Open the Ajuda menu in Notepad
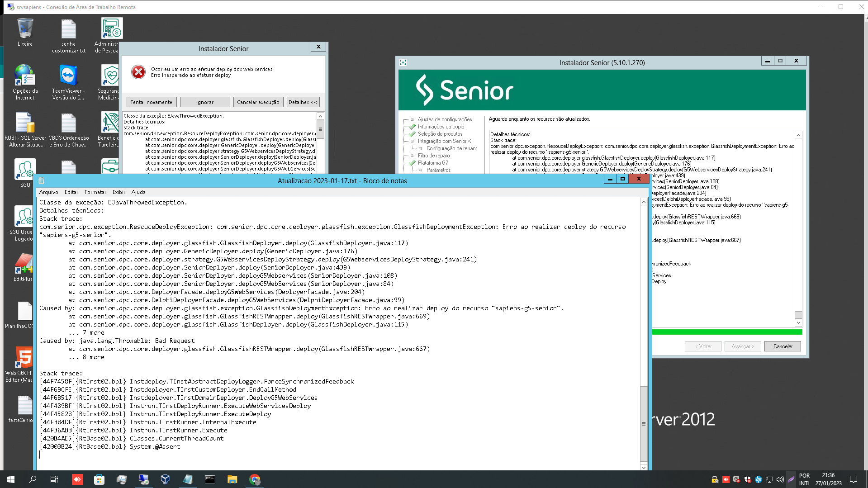Viewport: 868px width, 488px height. click(138, 192)
